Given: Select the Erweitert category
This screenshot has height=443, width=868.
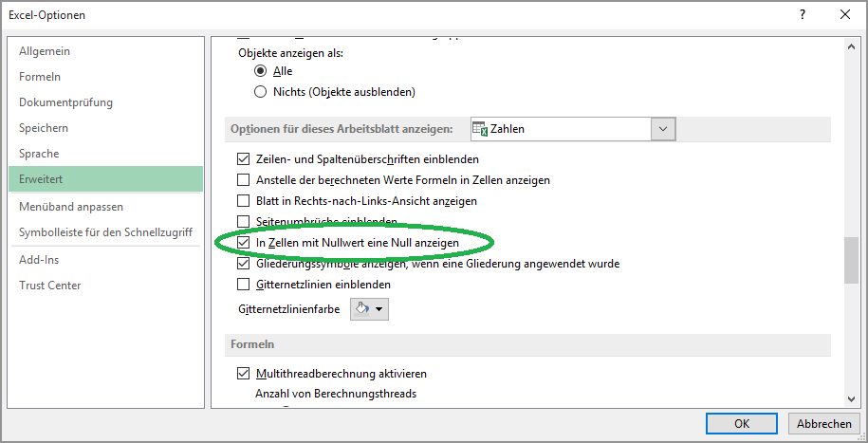Looking at the screenshot, I should [106, 179].
